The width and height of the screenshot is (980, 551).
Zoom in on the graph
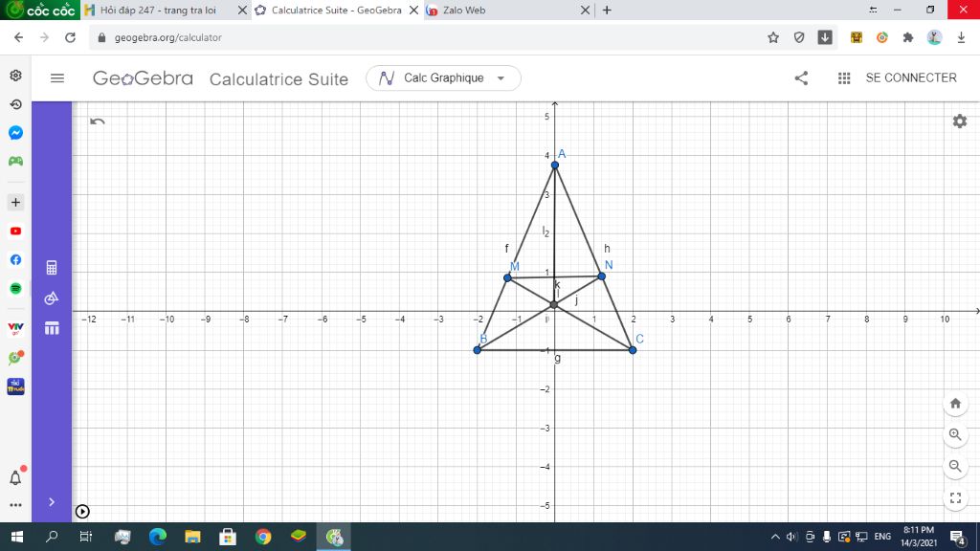(x=955, y=435)
